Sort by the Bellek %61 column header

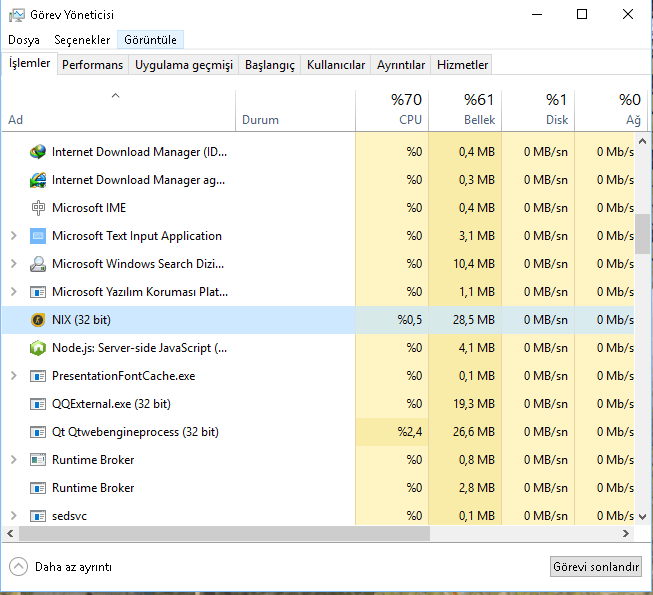point(465,110)
